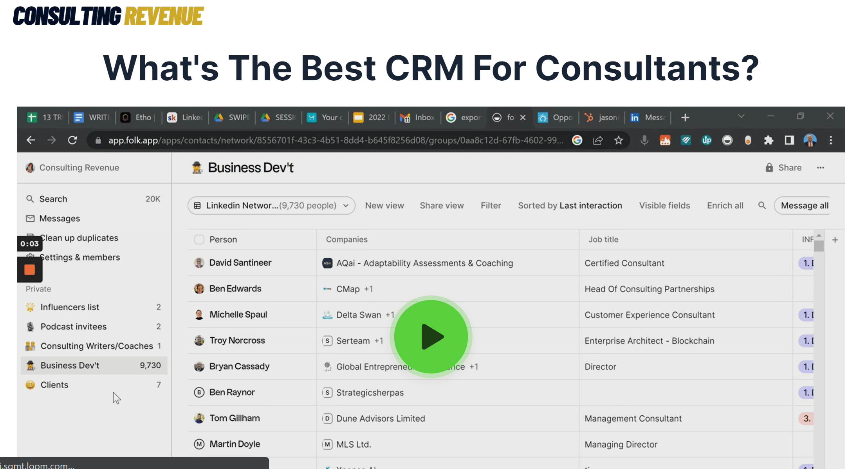This screenshot has height=469, width=868.
Task: Open the Visible fields menu
Action: point(664,205)
